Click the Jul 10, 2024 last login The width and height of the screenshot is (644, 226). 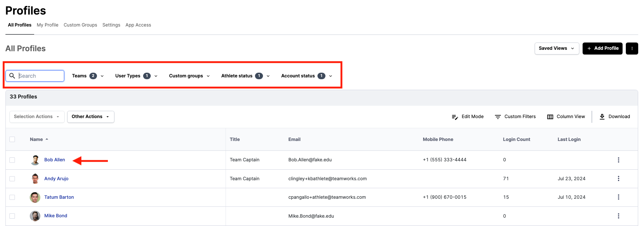click(571, 197)
